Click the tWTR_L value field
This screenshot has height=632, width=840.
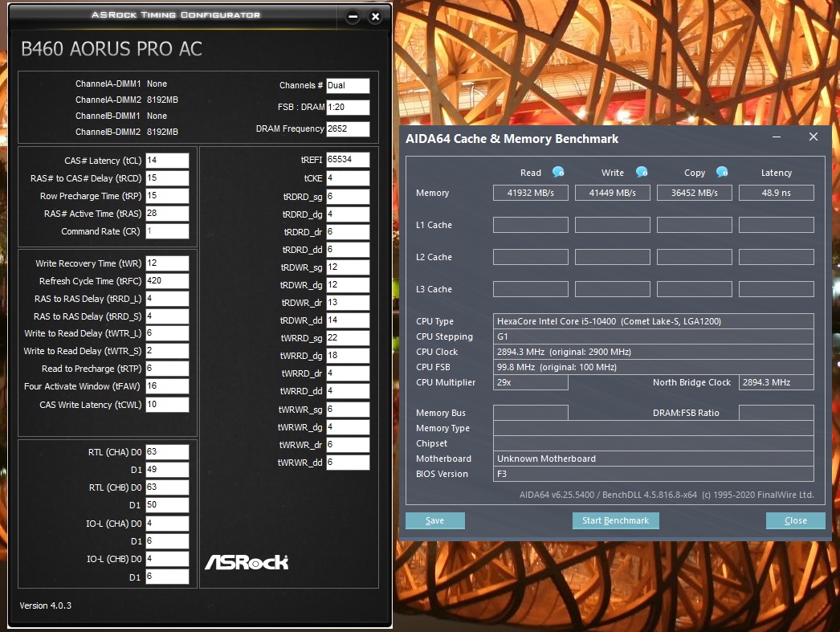[x=167, y=334]
